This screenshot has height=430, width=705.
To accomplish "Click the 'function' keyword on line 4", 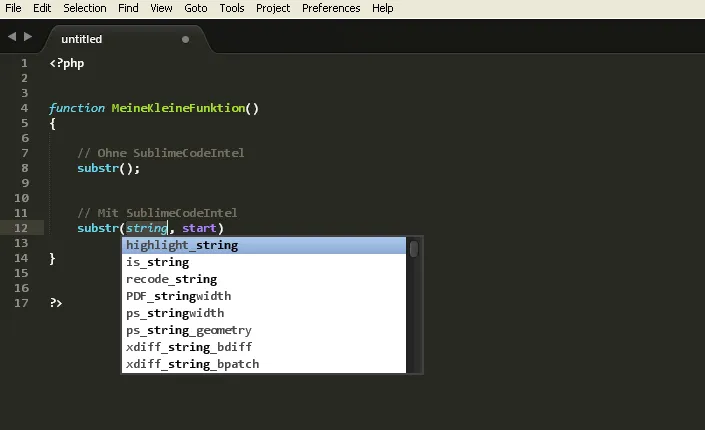I will click(76, 108).
